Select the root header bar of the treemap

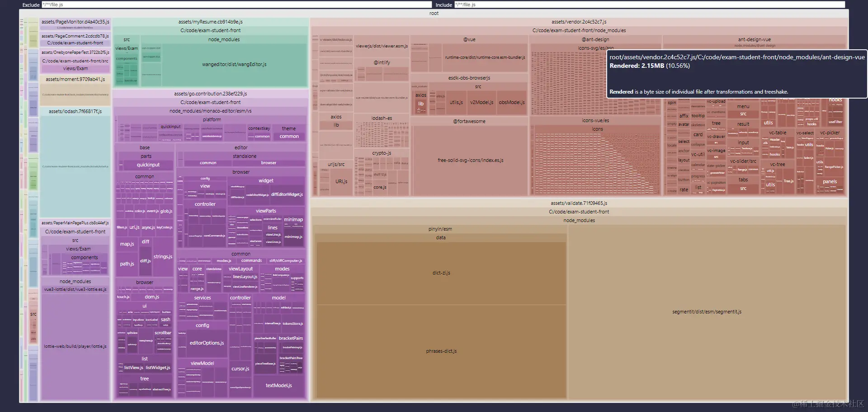pos(434,13)
